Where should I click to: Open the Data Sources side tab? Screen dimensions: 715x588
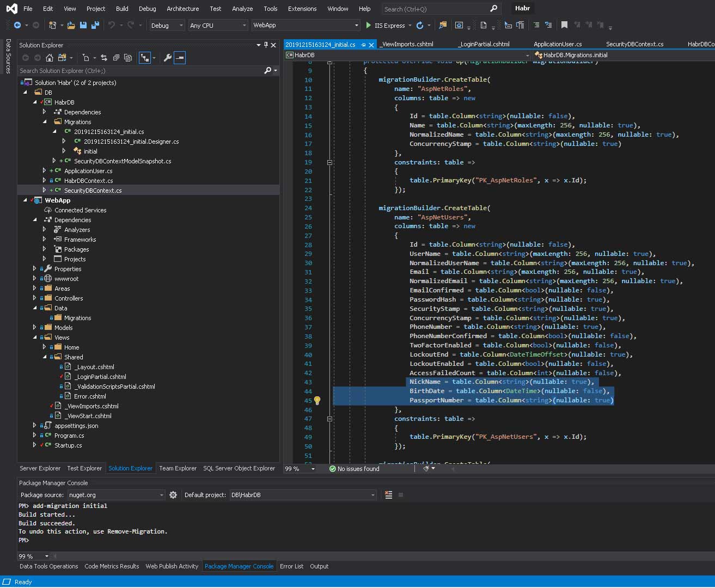click(x=8, y=56)
